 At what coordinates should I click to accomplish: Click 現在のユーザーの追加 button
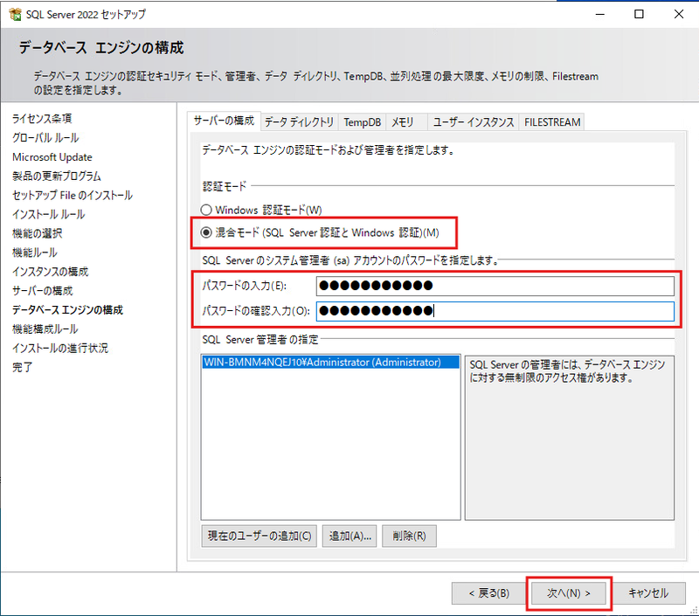[x=260, y=536]
